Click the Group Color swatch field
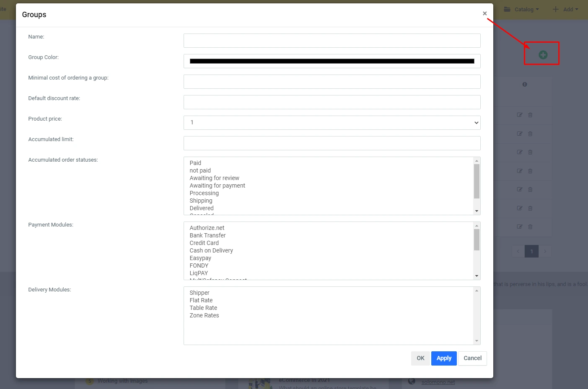This screenshot has width=588, height=389. coord(332,61)
